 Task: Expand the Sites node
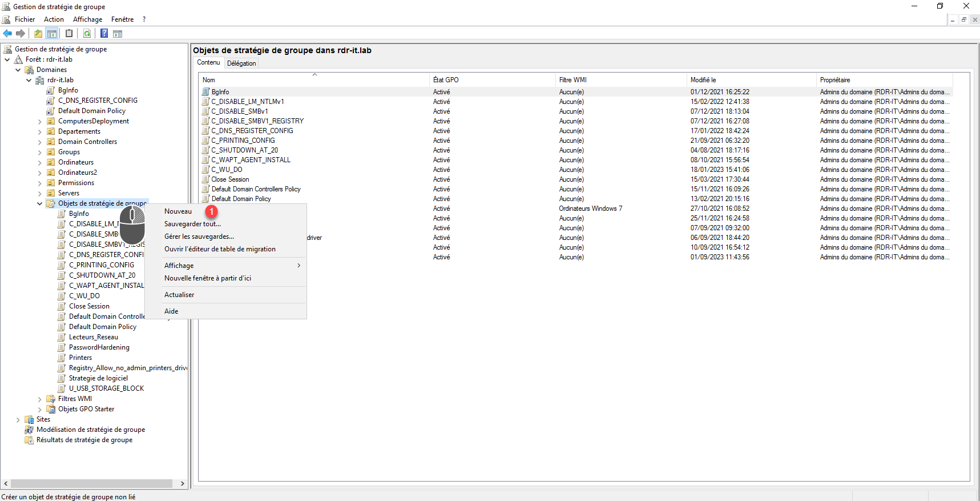(18, 419)
